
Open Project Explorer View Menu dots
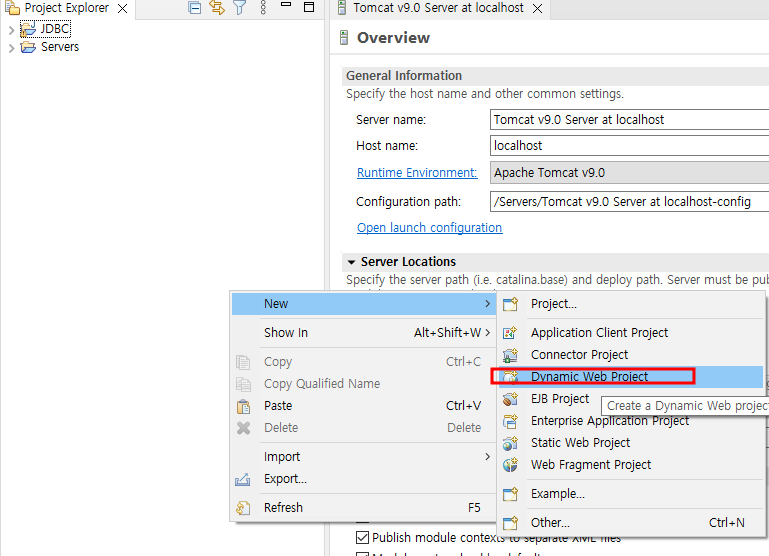pos(263,8)
